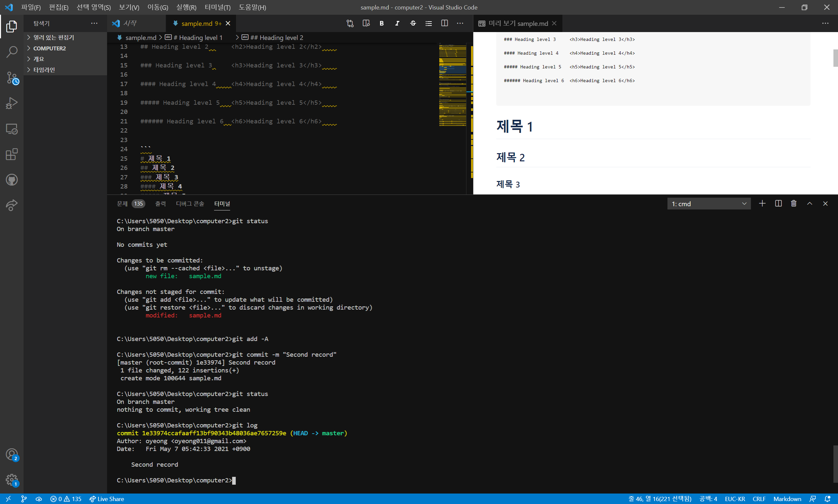
Task: Click the preview pane vertical scrollbar
Action: click(835, 58)
